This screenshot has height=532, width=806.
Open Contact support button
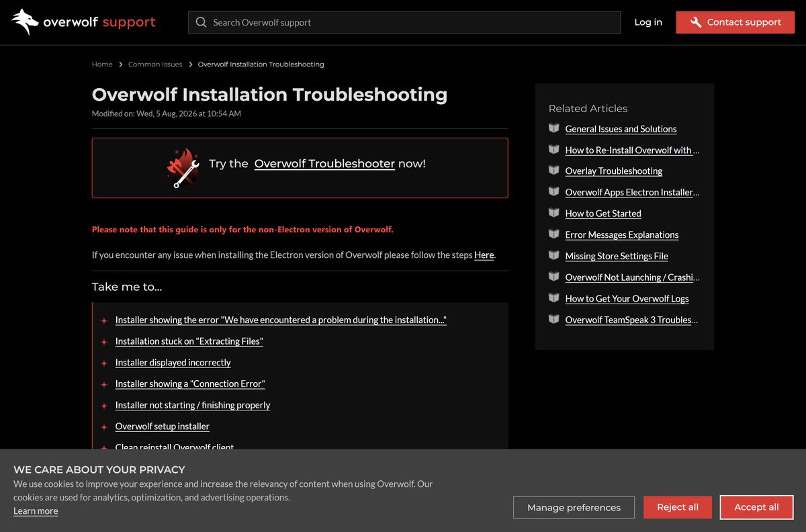(x=735, y=22)
